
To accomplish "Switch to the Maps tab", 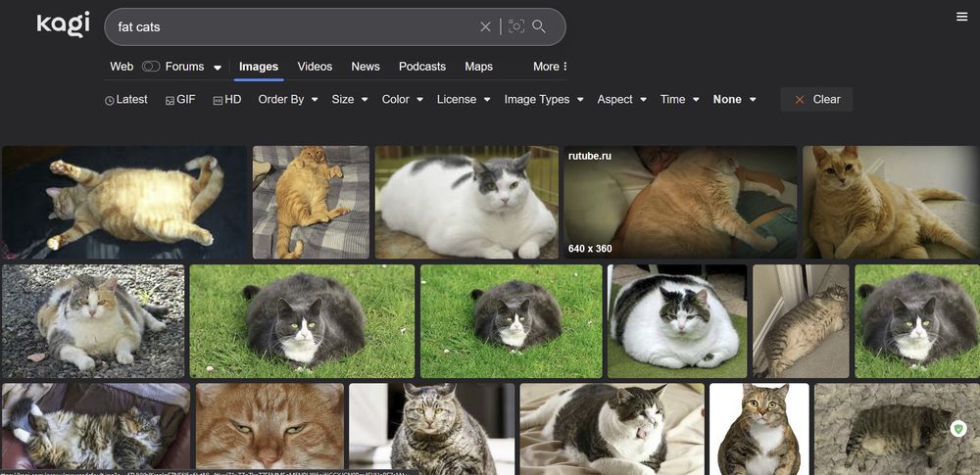I will pos(478,67).
